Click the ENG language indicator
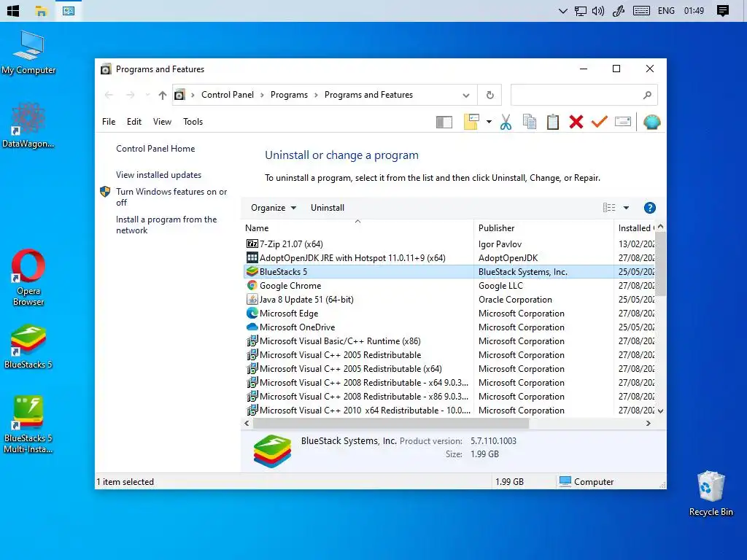 pos(666,10)
